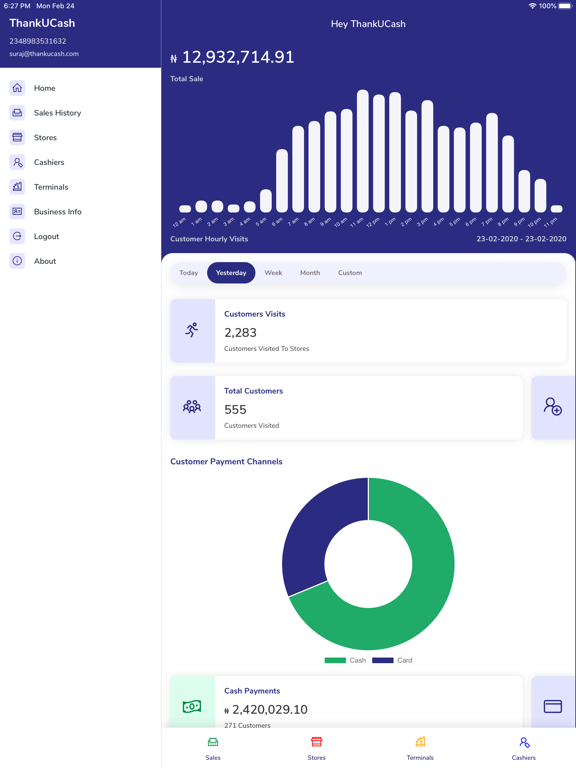Click email suraj@thankucash.com in header
Image resolution: width=576 pixels, height=768 pixels.
coord(44,54)
